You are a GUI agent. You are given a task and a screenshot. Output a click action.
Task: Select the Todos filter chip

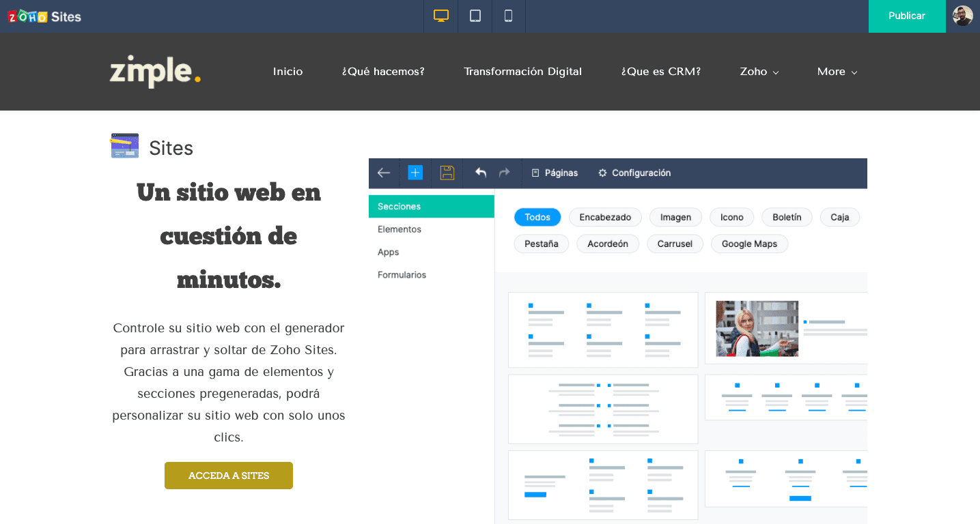click(537, 217)
